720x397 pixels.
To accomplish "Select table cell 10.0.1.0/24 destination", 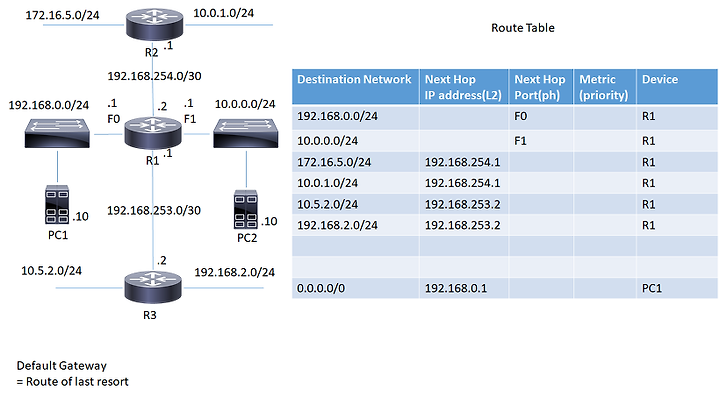I will [355, 183].
